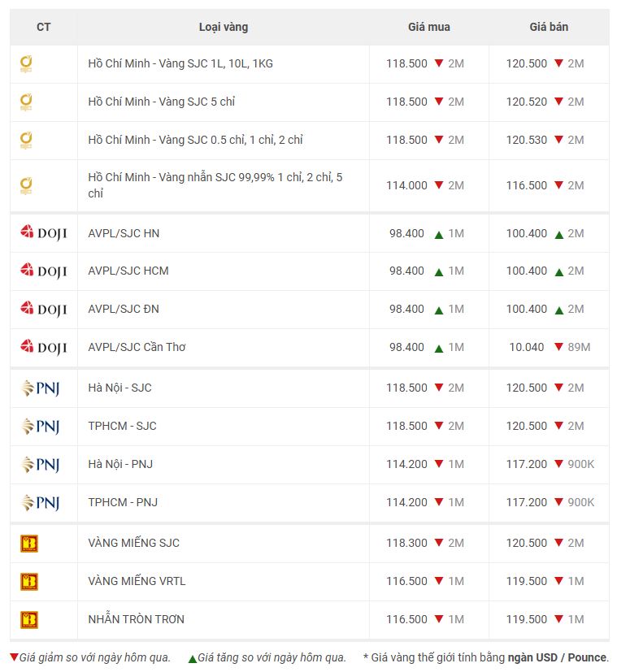Select the AVPL/SJC HCM row label
The image size is (617, 672).
pos(128,271)
